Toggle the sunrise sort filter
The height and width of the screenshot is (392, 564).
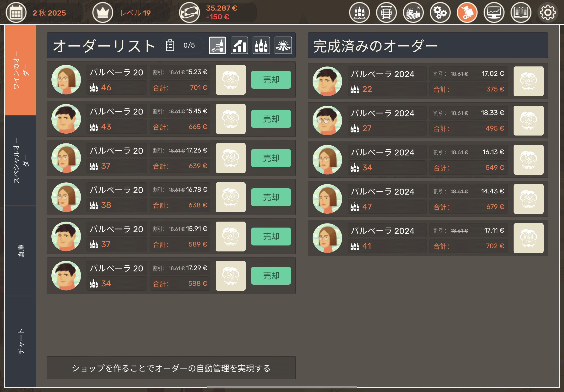[x=283, y=45]
